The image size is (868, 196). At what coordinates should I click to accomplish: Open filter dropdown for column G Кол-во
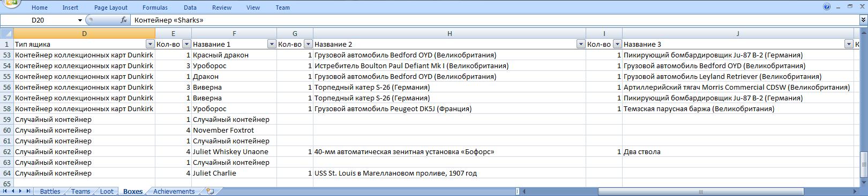coord(308,44)
